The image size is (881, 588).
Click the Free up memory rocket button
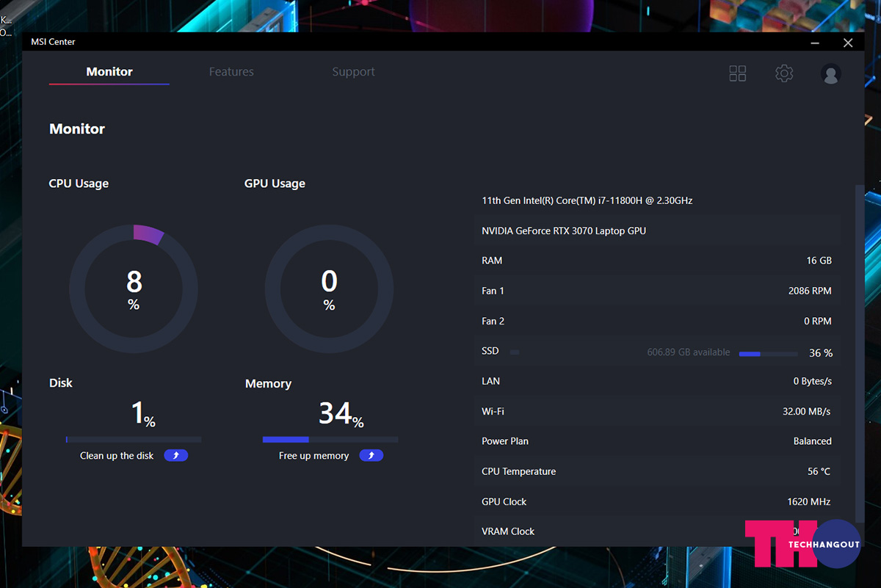tap(371, 456)
